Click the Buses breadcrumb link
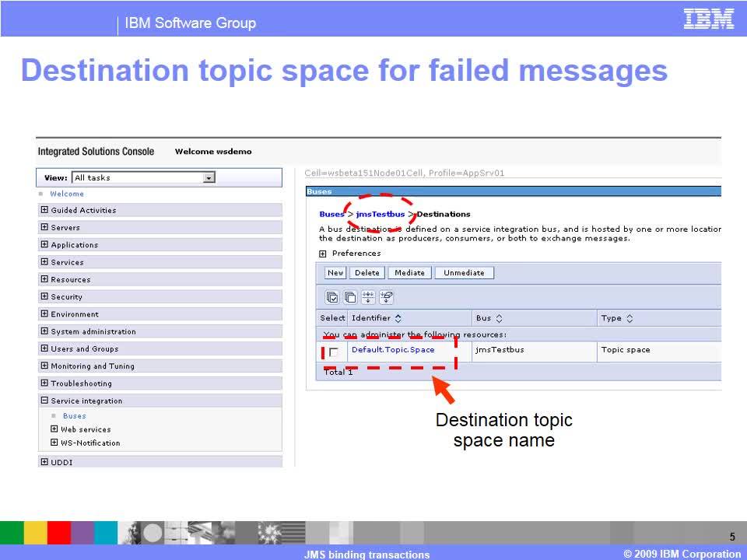The width and height of the screenshot is (747, 560). 331,215
